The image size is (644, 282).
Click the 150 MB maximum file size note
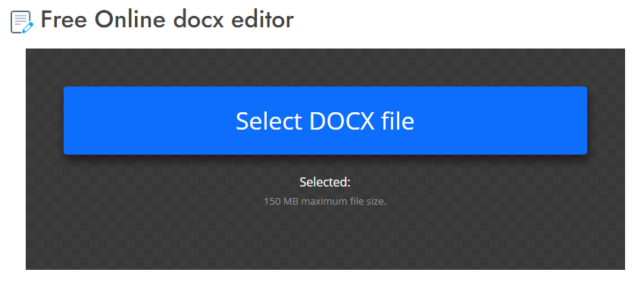tap(325, 202)
